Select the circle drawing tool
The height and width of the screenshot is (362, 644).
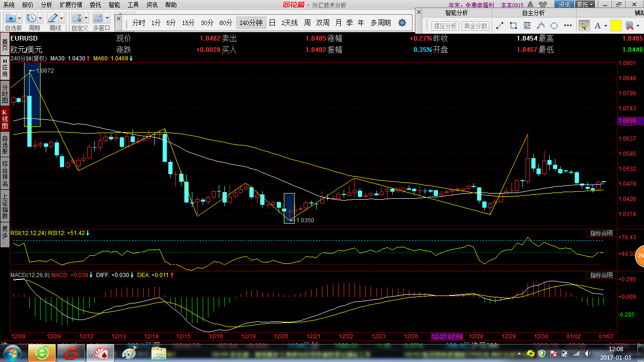pos(554,25)
